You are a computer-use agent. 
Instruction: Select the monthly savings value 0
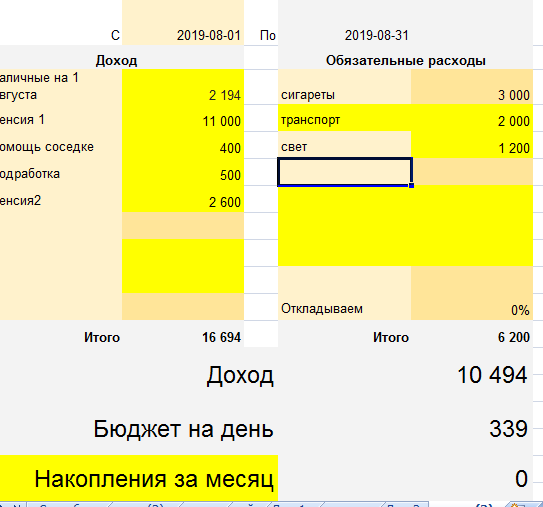pyautogui.click(x=521, y=479)
